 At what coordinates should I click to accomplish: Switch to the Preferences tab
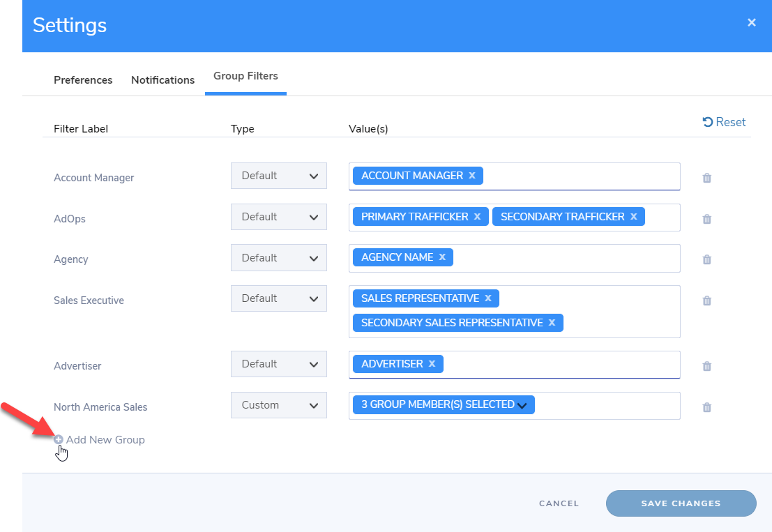click(83, 79)
